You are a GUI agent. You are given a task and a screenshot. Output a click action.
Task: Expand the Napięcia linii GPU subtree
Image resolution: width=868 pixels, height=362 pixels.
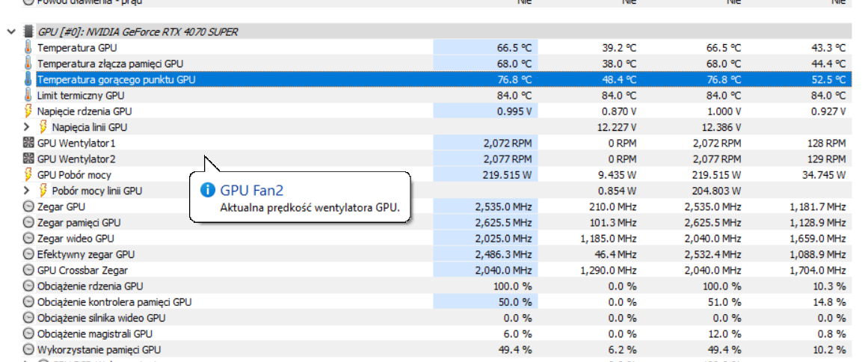click(x=28, y=127)
